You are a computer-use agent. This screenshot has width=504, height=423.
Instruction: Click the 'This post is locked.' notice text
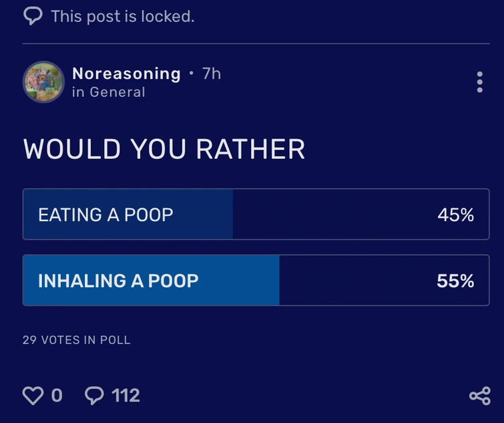pos(123,15)
